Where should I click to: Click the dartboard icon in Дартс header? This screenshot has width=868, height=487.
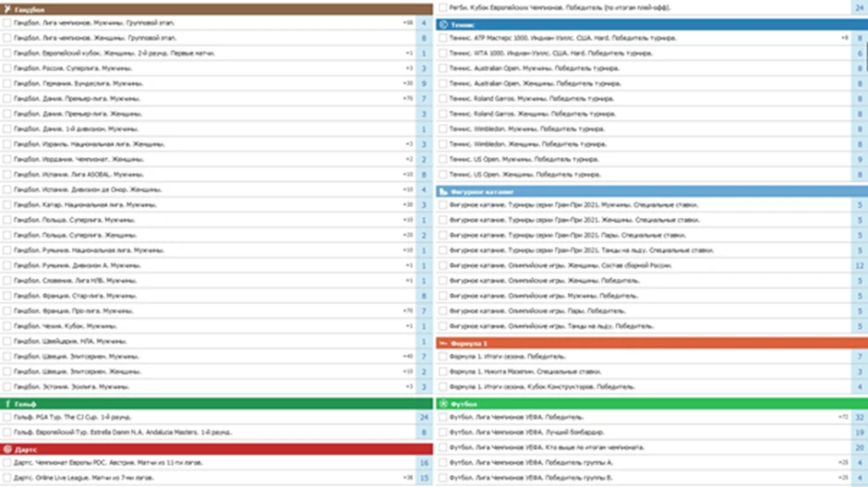pos(7,449)
